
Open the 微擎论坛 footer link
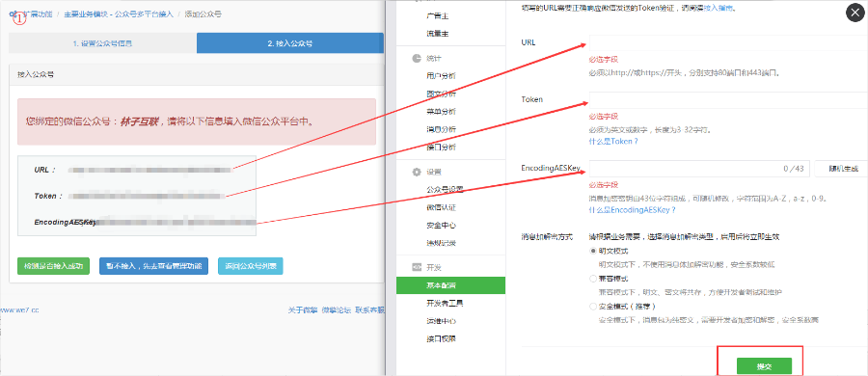[336, 310]
